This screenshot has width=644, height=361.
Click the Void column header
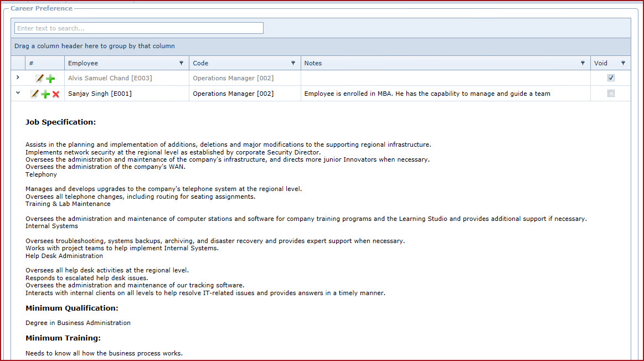click(601, 63)
